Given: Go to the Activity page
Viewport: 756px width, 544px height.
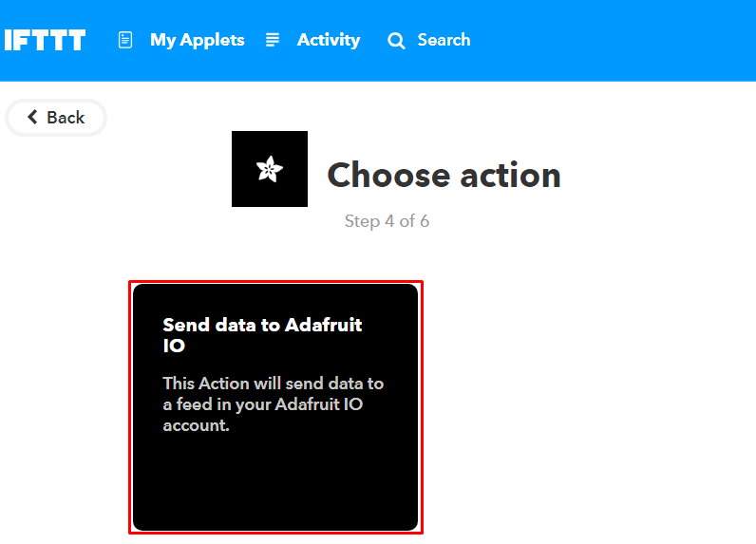Looking at the screenshot, I should (x=328, y=40).
